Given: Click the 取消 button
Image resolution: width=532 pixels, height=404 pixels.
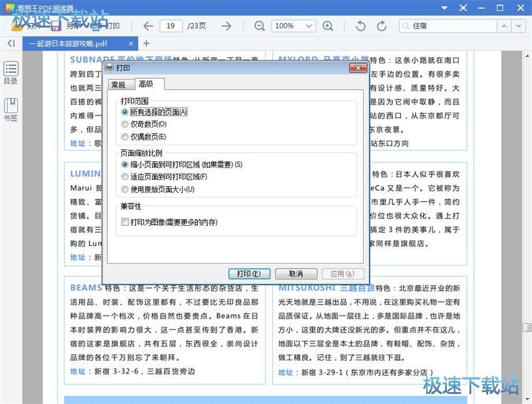Looking at the screenshot, I should 296,273.
